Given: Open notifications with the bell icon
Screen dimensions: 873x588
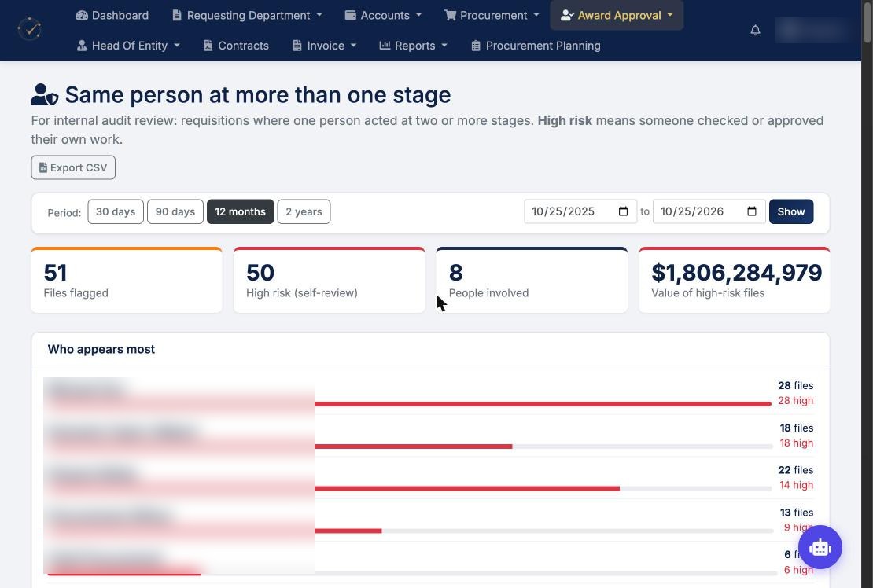Looking at the screenshot, I should 755,30.
